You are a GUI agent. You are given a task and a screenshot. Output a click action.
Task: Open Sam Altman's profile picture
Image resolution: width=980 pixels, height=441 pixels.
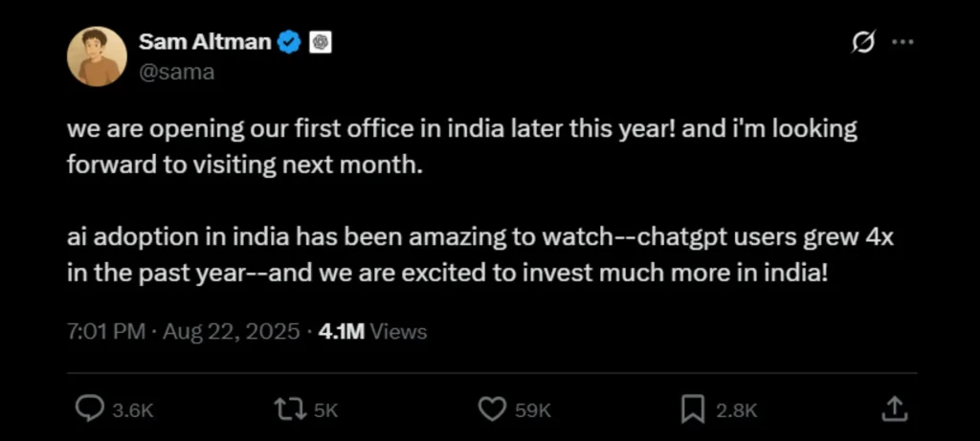[97, 56]
